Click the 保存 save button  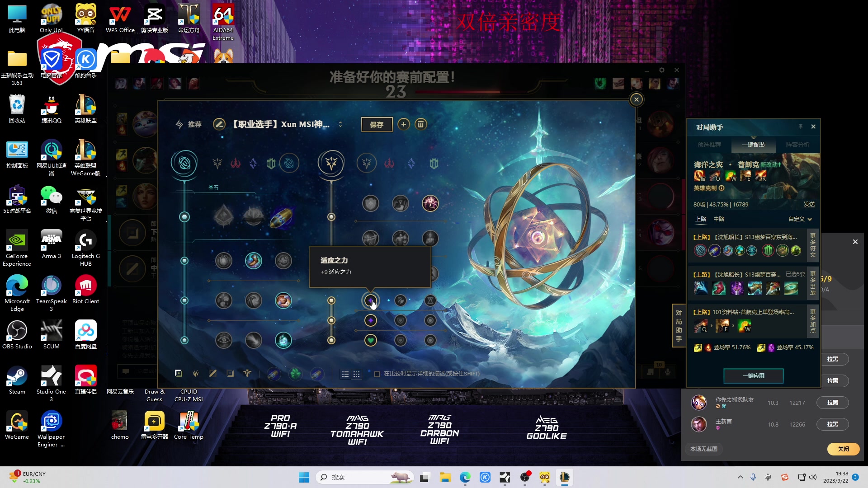tap(377, 125)
